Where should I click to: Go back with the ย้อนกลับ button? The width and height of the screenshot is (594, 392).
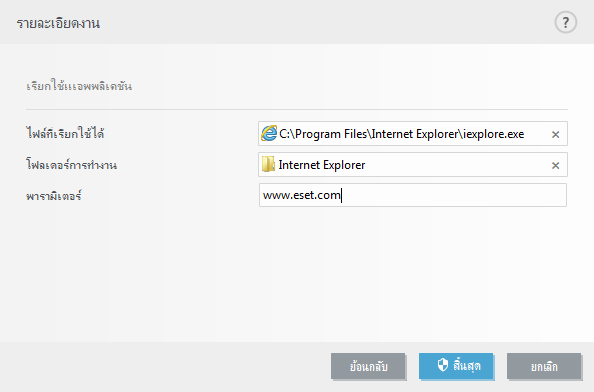(368, 366)
